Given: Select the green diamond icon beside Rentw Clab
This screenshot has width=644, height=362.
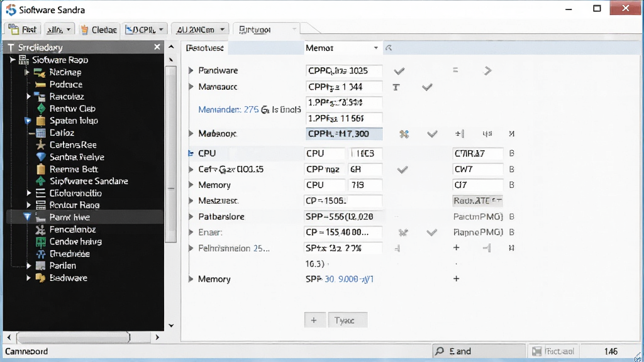Looking at the screenshot, I should coord(41,109).
